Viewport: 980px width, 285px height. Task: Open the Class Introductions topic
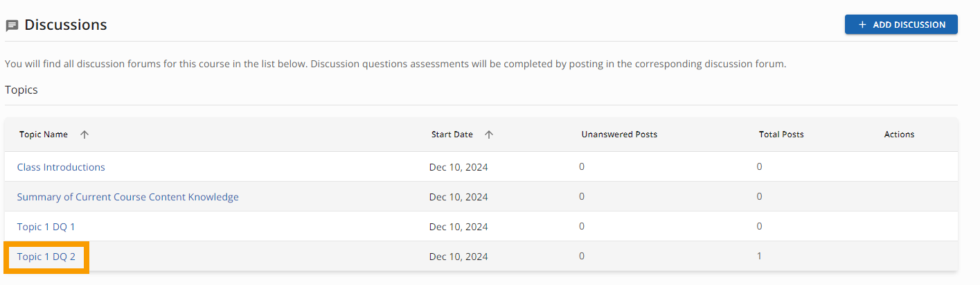(61, 167)
